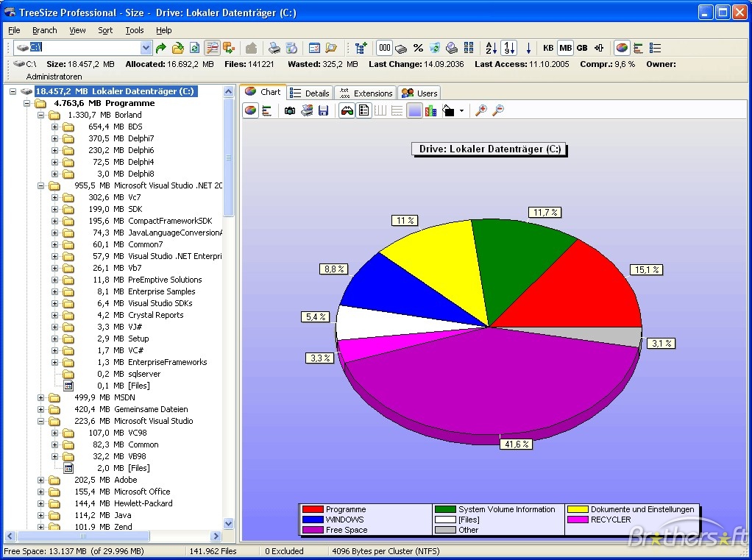Click the select folder to scan icon
Viewport: 752px width, 560px height.
coord(178,48)
